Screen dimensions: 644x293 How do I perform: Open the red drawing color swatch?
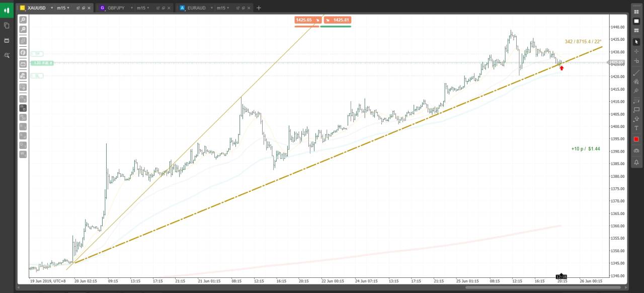(636, 139)
